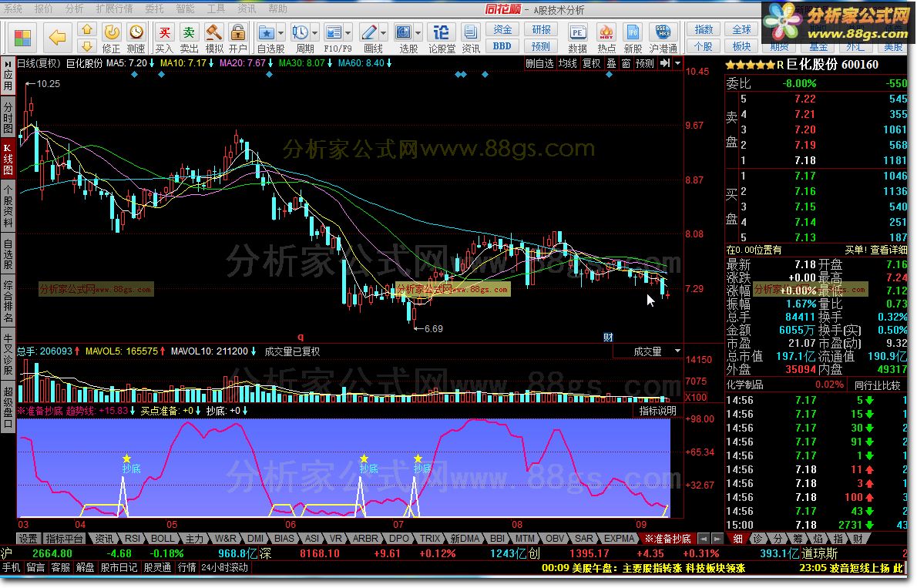Click the 个股 individual stock button
This screenshot has width=917, height=588.
(704, 46)
